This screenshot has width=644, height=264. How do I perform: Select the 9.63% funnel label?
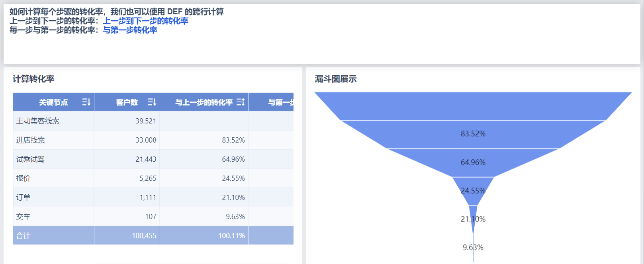coord(473,247)
